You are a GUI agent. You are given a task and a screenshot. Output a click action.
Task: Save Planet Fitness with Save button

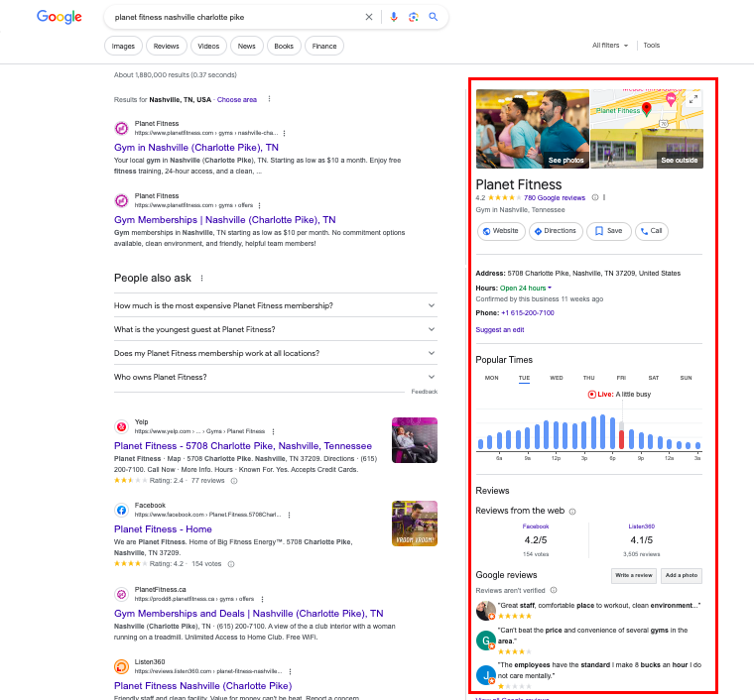click(x=609, y=231)
